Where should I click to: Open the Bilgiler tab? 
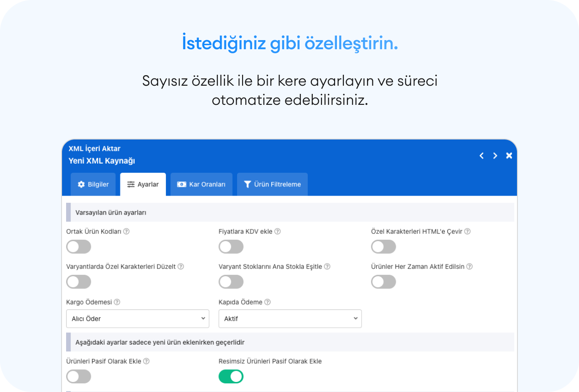tap(93, 184)
